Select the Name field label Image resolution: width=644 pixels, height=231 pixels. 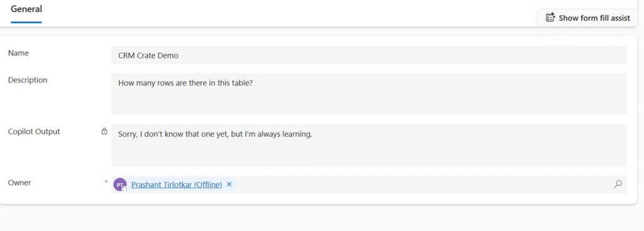(x=18, y=53)
